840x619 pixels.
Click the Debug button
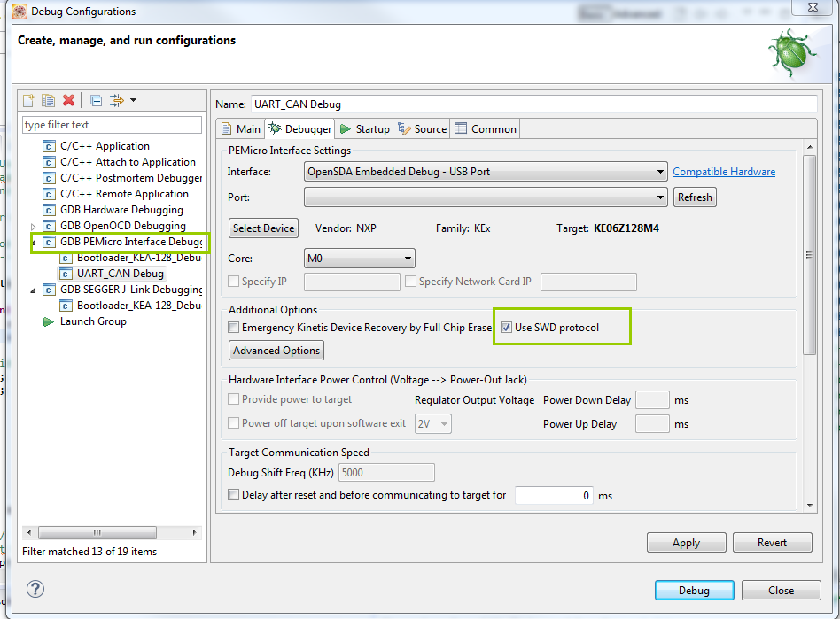(x=695, y=590)
